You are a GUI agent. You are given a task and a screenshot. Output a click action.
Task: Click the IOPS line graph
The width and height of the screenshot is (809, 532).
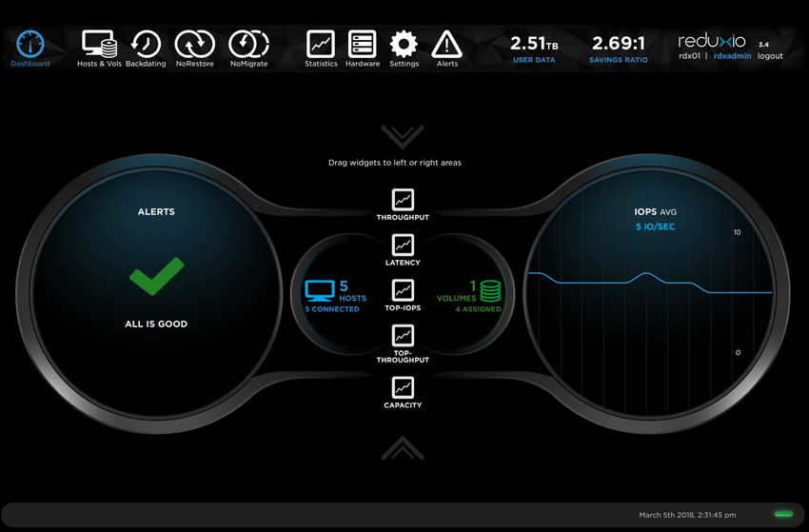pyautogui.click(x=650, y=284)
